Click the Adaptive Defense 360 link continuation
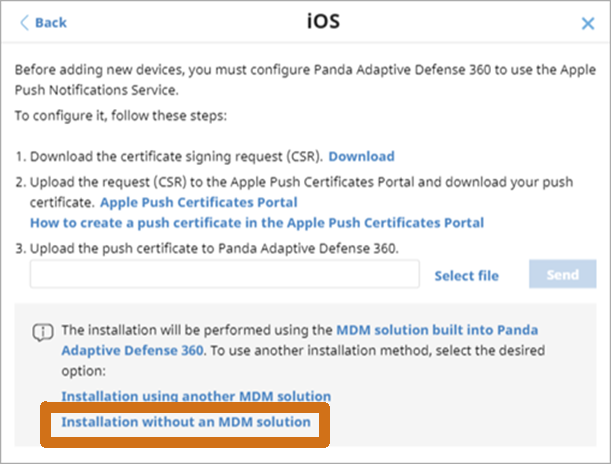Viewport: 611px width, 464px height. pyautogui.click(x=132, y=350)
